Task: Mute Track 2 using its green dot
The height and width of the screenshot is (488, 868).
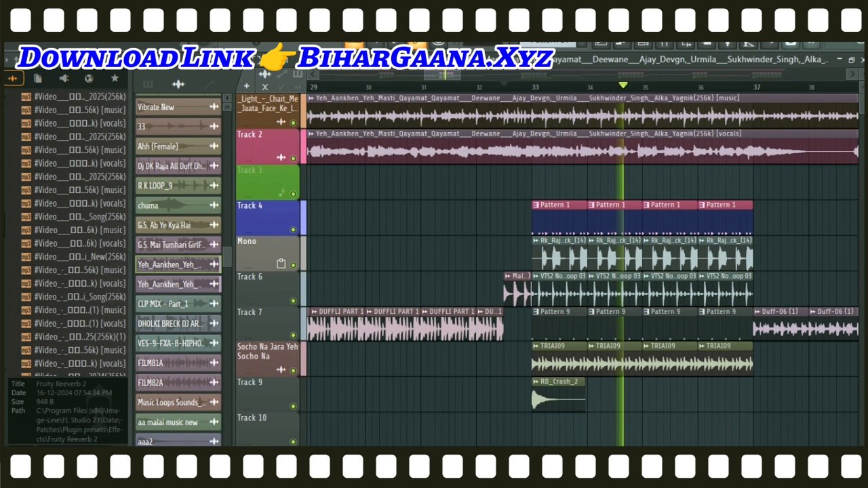Action: [x=293, y=159]
